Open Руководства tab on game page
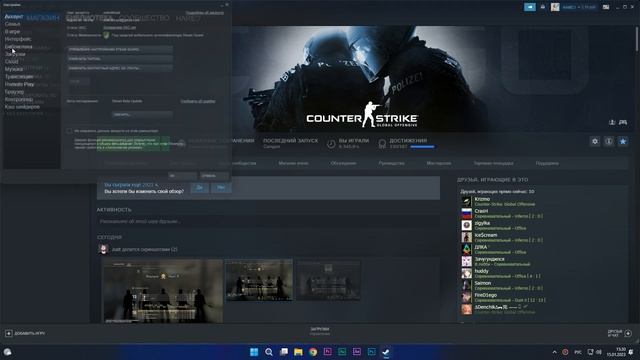This screenshot has width=640, height=360. [x=391, y=163]
